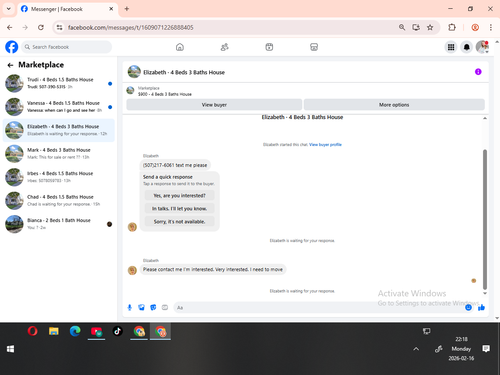This screenshot has width=500, height=375.
Task: Click the chat scrollbar thumb
Action: [x=485, y=219]
